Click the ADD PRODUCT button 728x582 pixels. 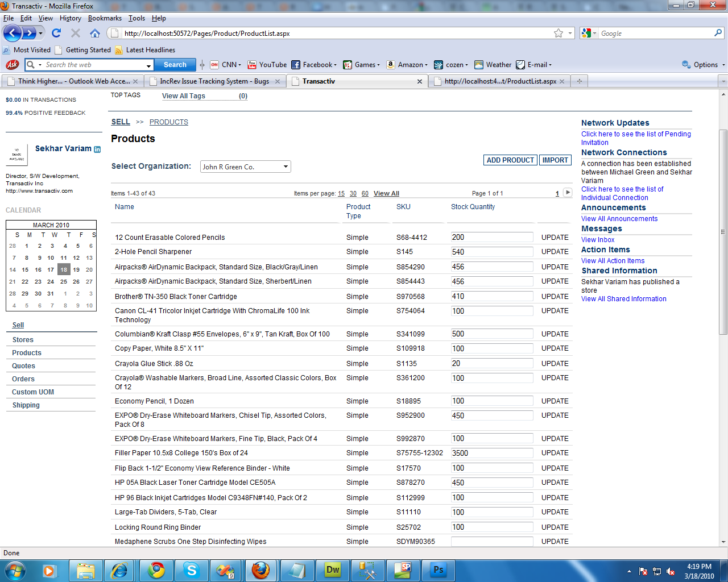coord(510,160)
